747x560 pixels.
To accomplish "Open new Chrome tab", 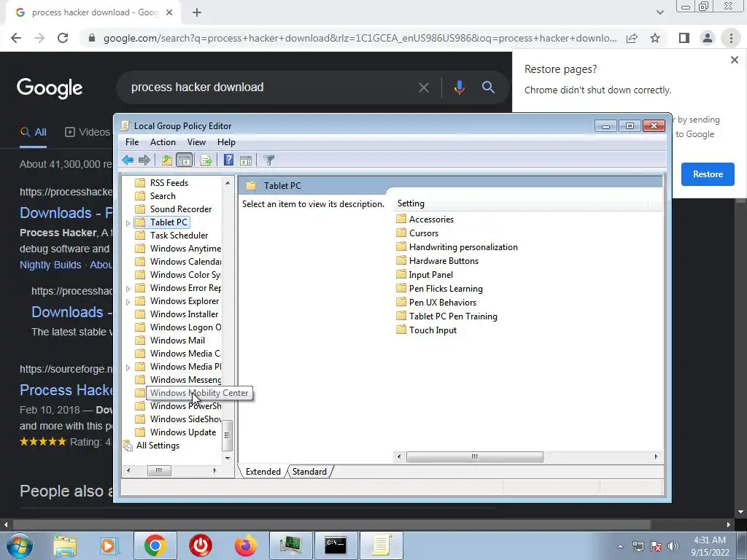I will [197, 12].
